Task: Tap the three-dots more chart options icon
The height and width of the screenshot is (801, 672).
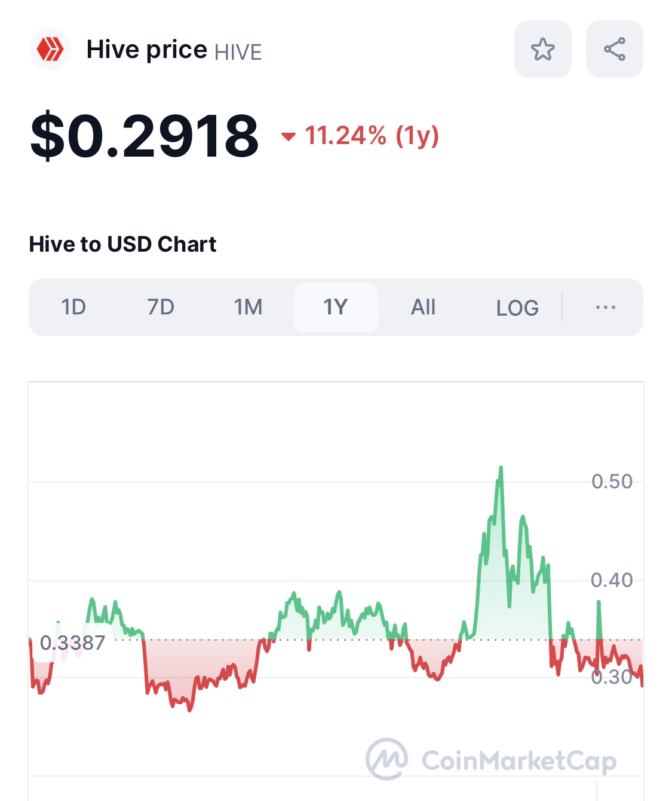Action: tap(605, 307)
